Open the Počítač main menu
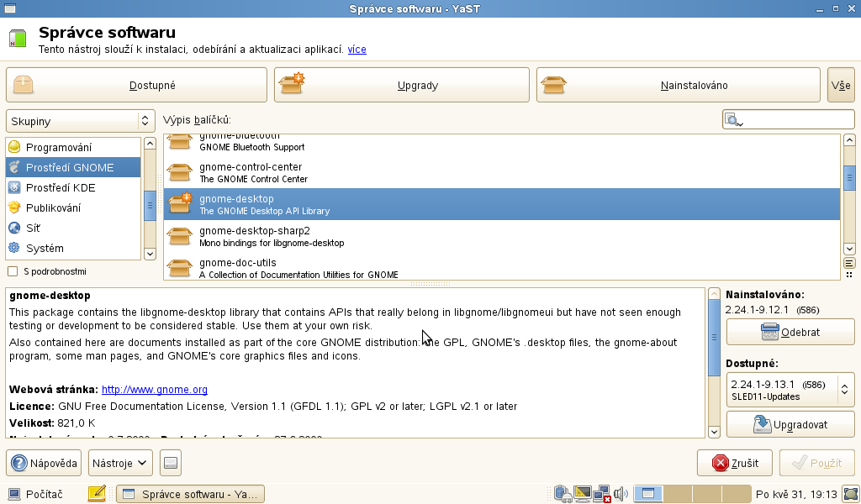Image resolution: width=861 pixels, height=504 pixels. point(36,494)
